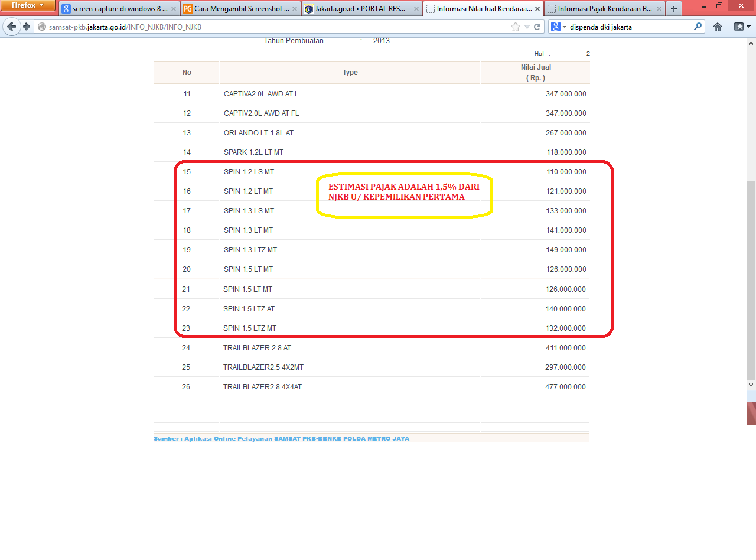756x560 pixels.
Task: Click the 'Type' column header
Action: [x=350, y=73]
